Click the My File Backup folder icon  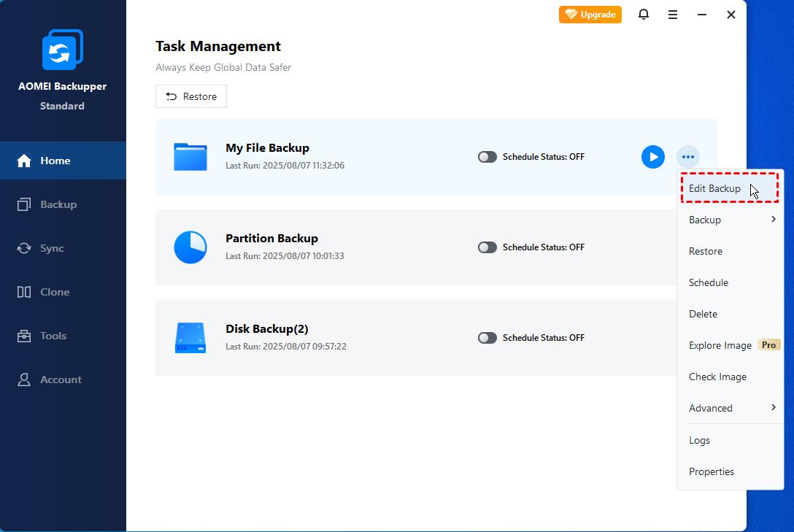click(190, 157)
